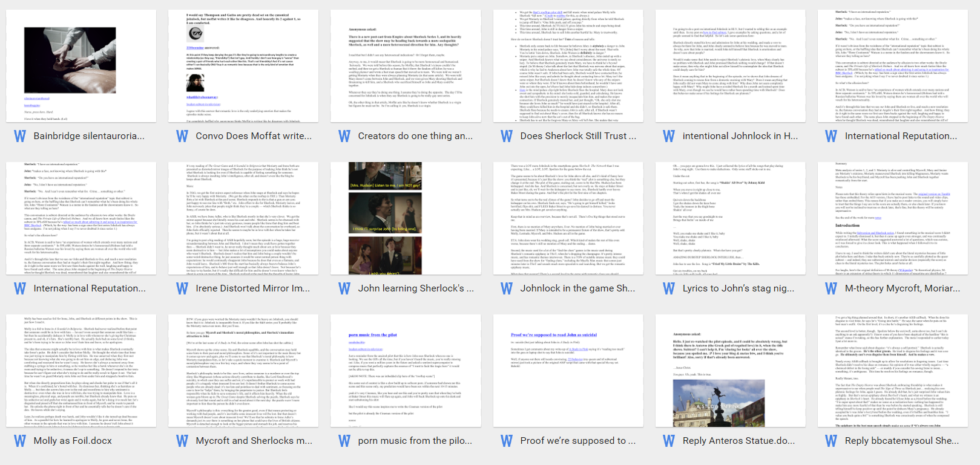Select file name "M-theory Mycroft, Moriar..."
980x465 pixels.
[x=903, y=288]
